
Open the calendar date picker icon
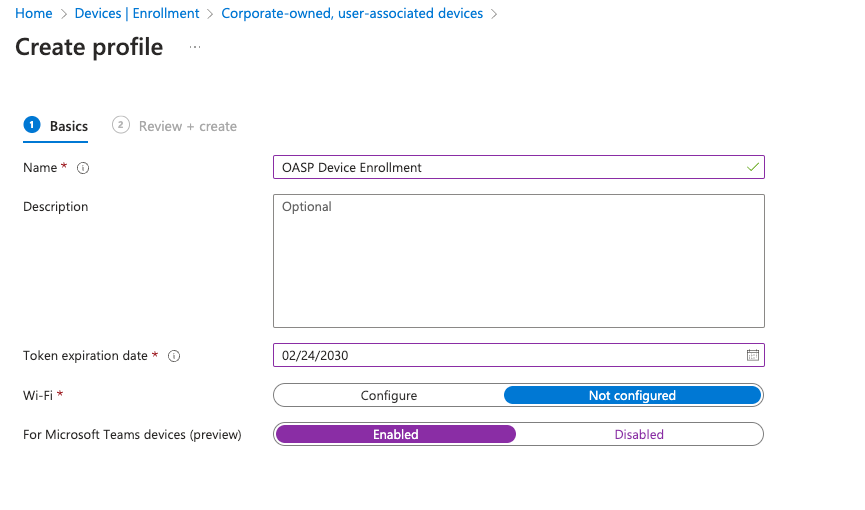point(753,355)
